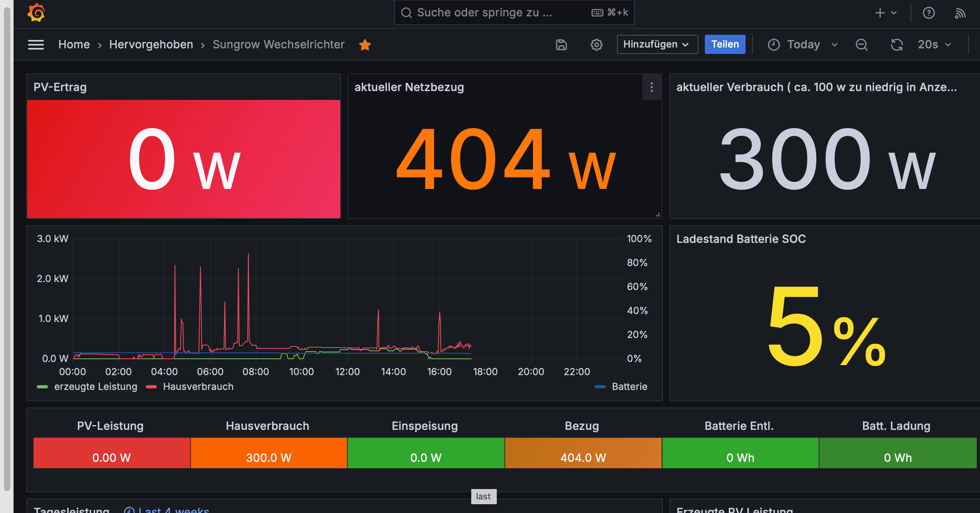Expand the 20s refresh interval dropdown
The image size is (980, 513).
pyautogui.click(x=934, y=44)
